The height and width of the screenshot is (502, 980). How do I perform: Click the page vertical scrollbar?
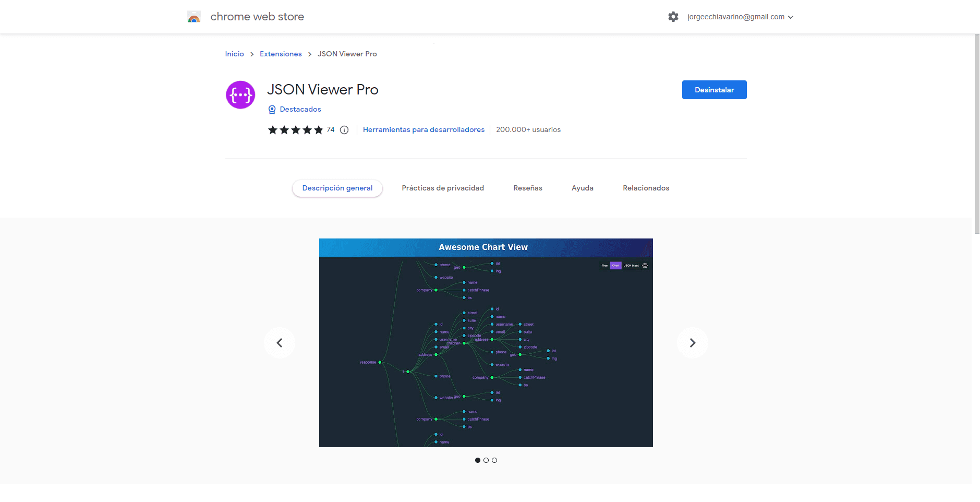[977, 134]
